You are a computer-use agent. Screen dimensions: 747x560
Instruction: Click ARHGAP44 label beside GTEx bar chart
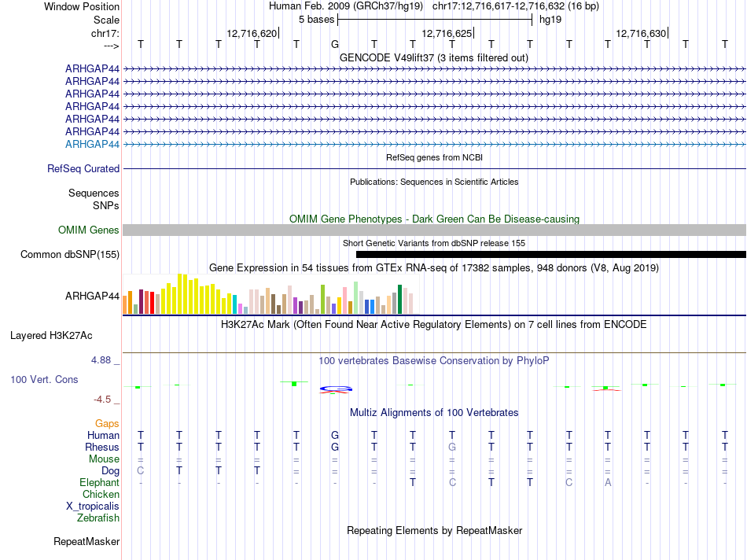(92, 296)
